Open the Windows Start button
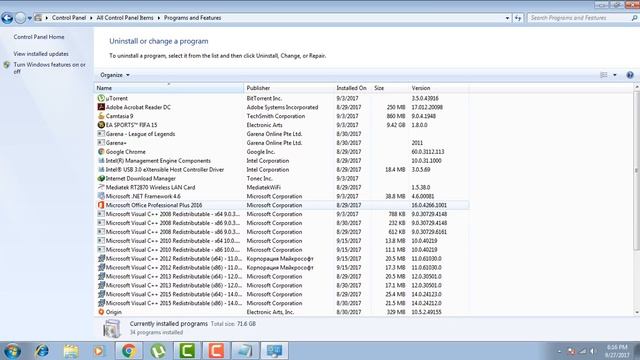 pos(12,351)
